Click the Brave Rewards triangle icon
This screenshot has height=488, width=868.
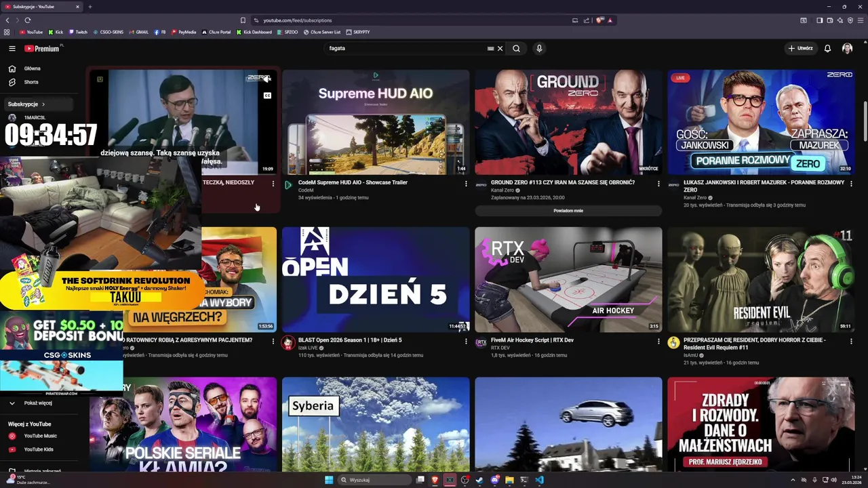tap(610, 20)
